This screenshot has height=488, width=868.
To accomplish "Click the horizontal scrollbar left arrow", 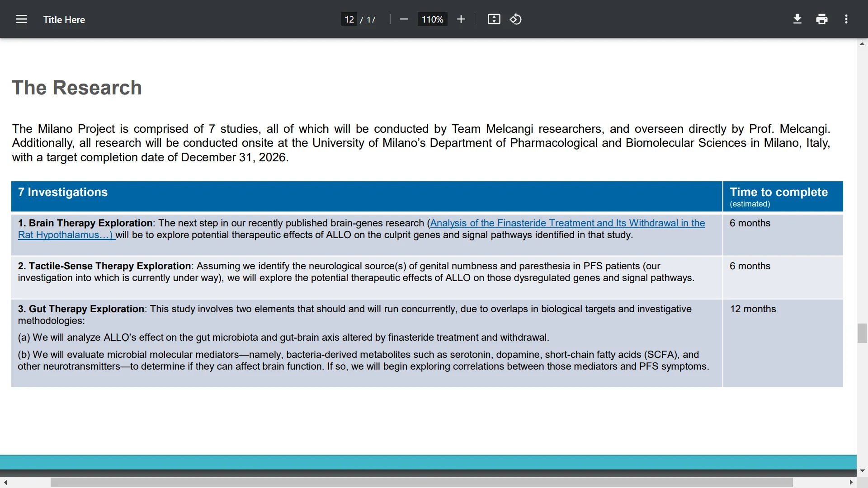I will 5,483.
